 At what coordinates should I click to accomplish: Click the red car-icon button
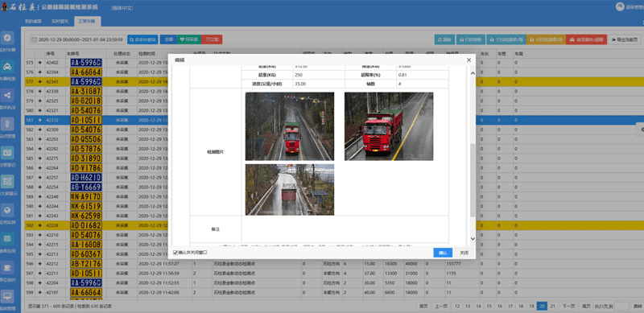coord(586,39)
